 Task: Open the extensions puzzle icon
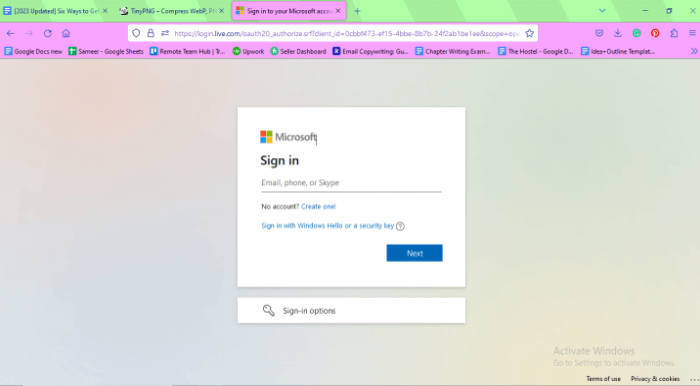(x=674, y=33)
